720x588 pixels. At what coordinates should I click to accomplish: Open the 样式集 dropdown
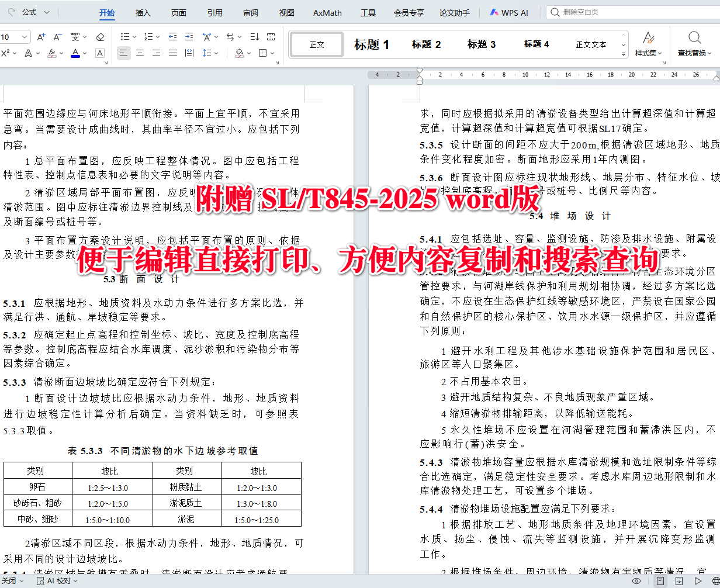coord(649,44)
